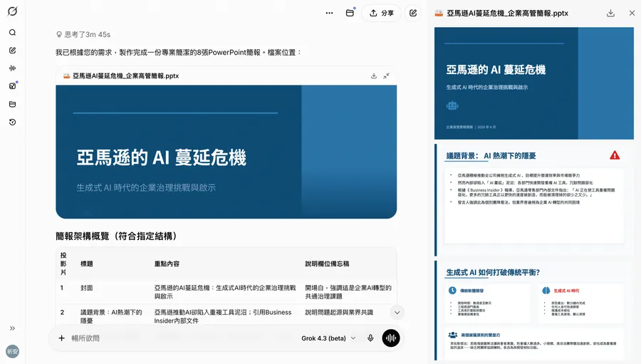Select the title slide thumbnail in the right panel

[534, 83]
